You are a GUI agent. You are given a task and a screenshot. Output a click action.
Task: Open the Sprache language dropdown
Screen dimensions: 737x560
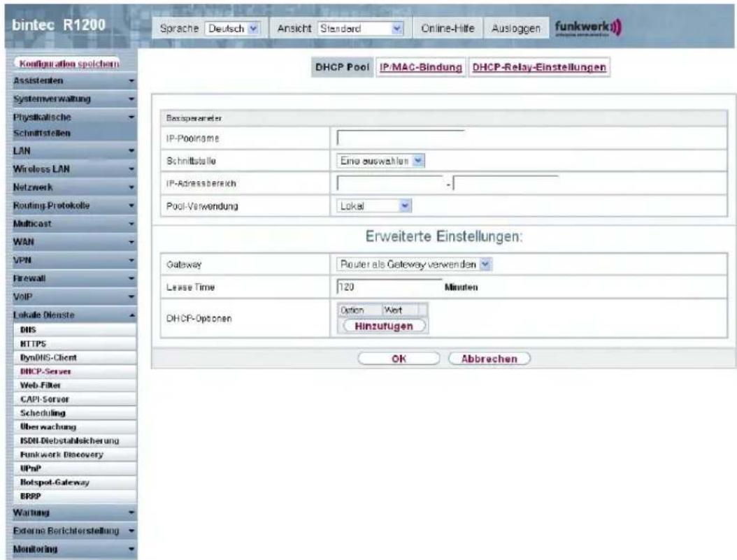pyautogui.click(x=232, y=29)
